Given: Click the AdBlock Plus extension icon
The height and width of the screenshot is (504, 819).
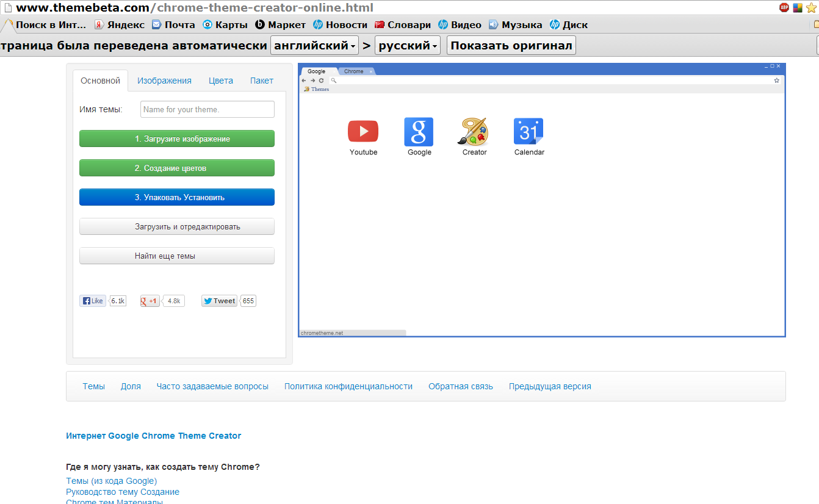Looking at the screenshot, I should pos(784,8).
